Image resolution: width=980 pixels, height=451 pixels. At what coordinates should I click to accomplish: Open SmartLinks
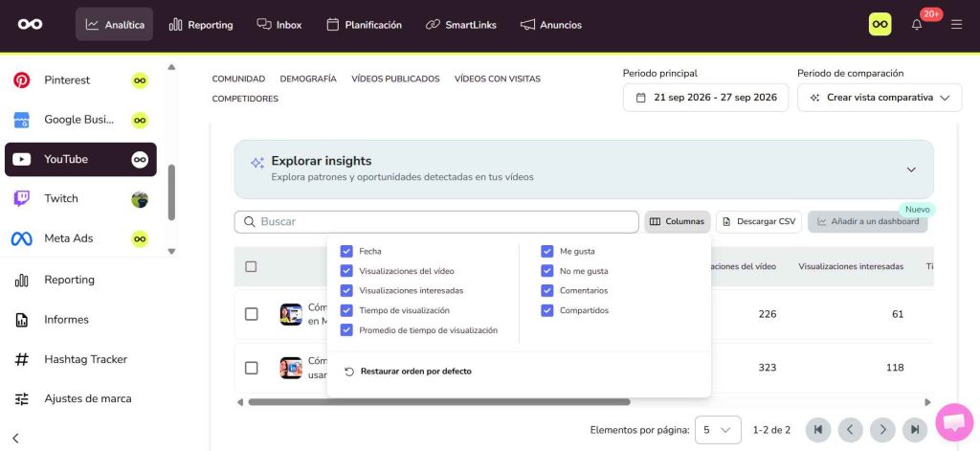point(460,24)
